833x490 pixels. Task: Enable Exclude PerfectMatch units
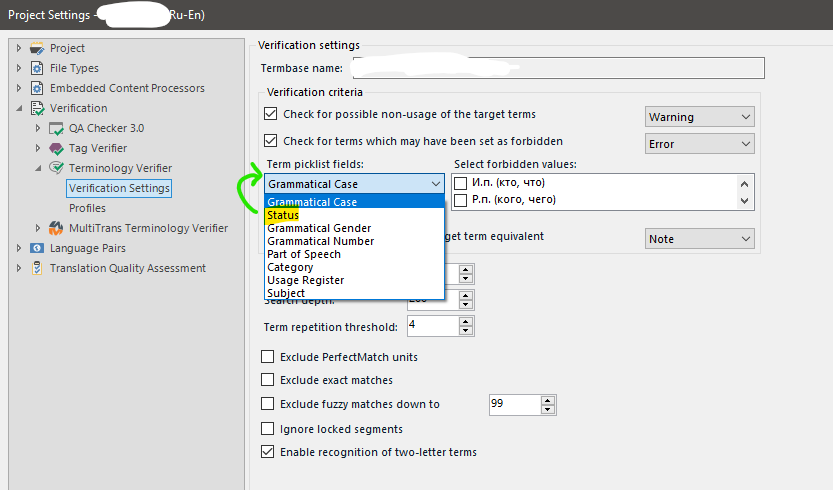click(267, 357)
